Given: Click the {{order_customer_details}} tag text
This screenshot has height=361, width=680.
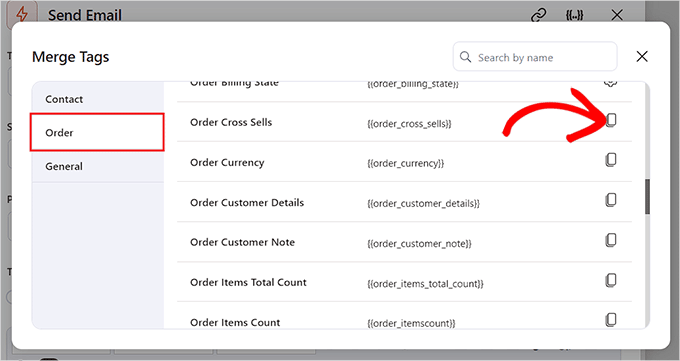Looking at the screenshot, I should point(423,203).
